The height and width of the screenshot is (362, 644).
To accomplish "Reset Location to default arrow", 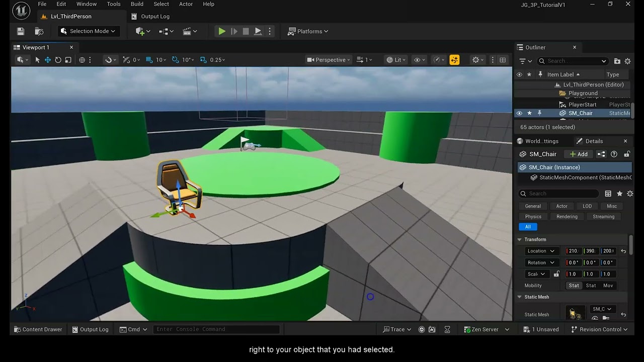I will point(623,251).
